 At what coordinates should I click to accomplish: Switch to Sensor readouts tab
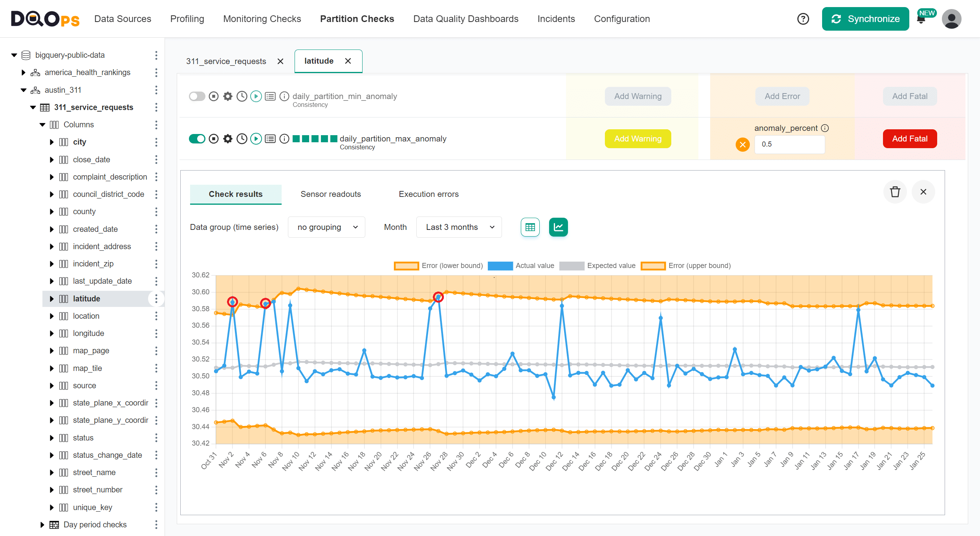coord(330,194)
